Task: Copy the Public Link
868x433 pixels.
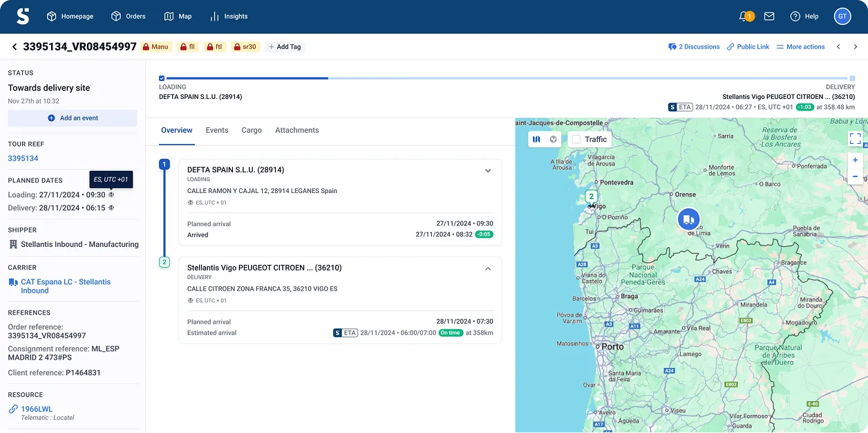Action: [748, 47]
